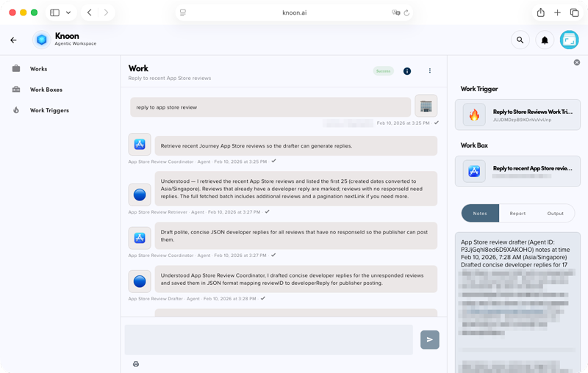Expand the Safari sidebar dropdown chevron
Viewport: 588px width, 373px height.
(x=68, y=12)
